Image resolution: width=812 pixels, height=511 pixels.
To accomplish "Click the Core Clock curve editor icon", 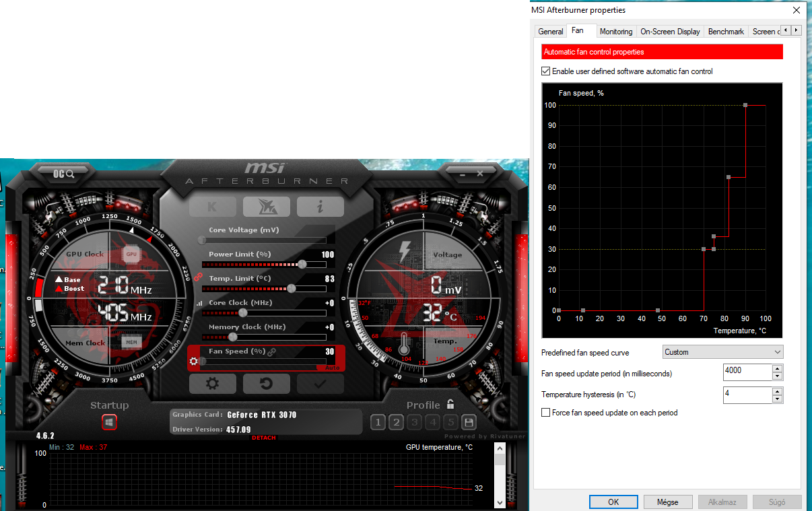I will click(199, 304).
